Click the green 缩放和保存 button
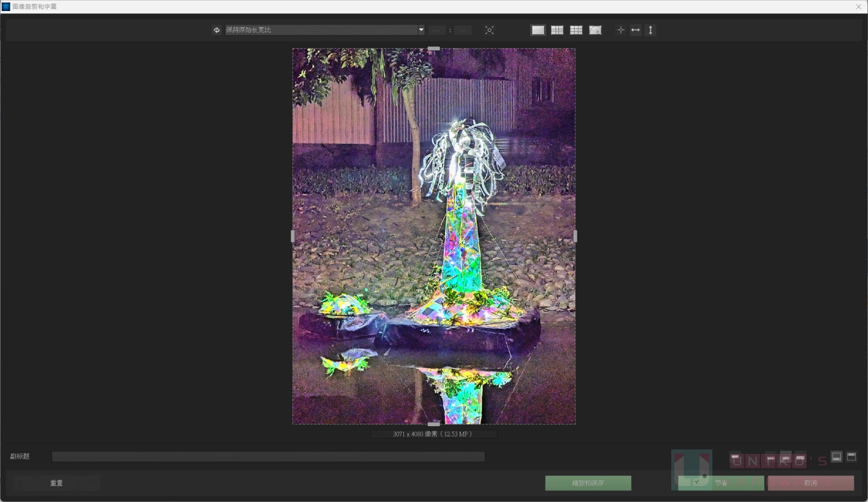Viewport: 868px width, 502px height. tap(588, 483)
